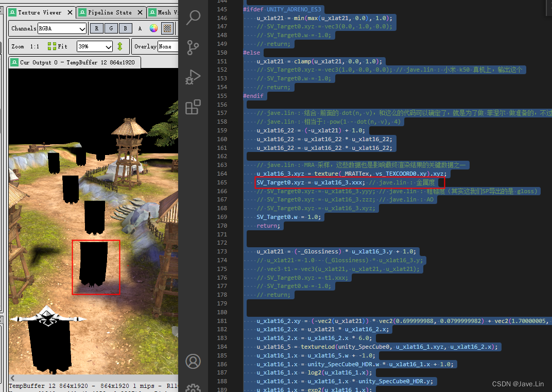
Task: Click the Accounts icon near the bottom
Action: point(193,362)
